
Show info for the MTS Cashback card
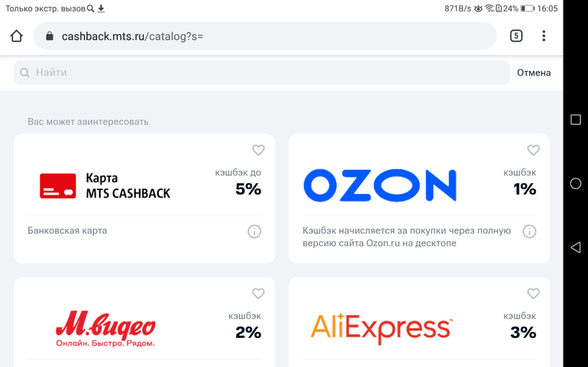point(254,231)
